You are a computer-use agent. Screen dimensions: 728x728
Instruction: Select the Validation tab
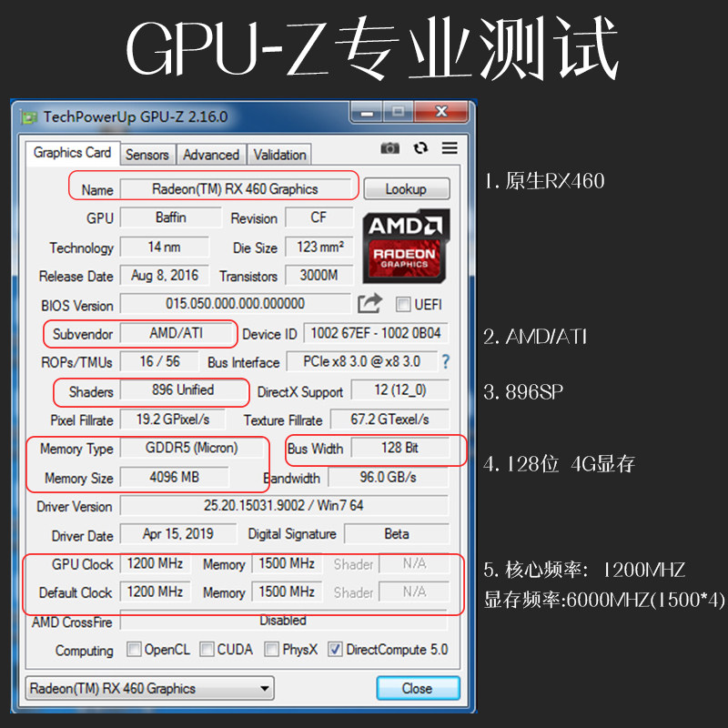[278, 154]
